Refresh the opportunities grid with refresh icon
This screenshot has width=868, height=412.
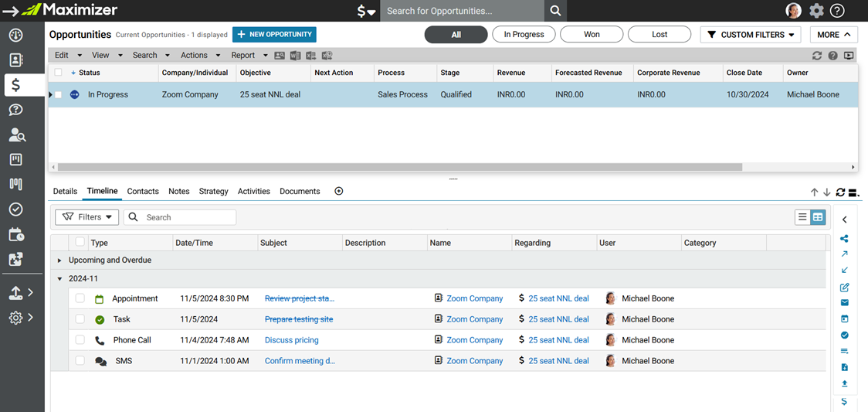[816, 56]
